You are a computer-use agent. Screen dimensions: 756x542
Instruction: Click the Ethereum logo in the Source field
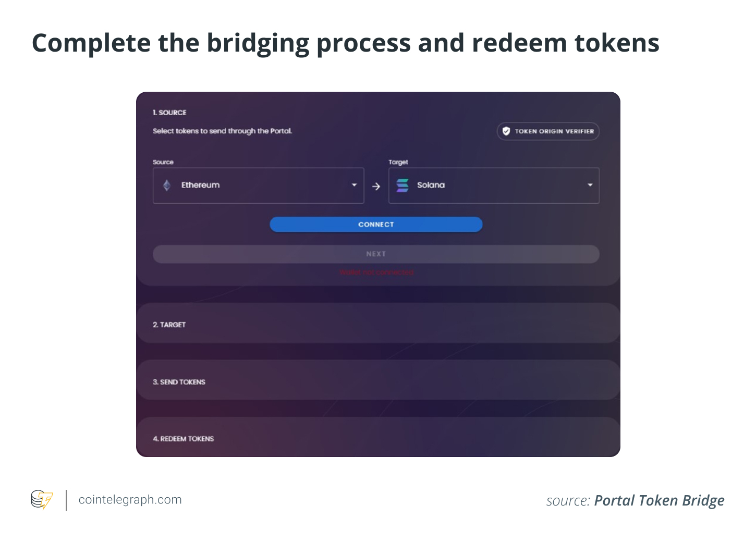(167, 185)
